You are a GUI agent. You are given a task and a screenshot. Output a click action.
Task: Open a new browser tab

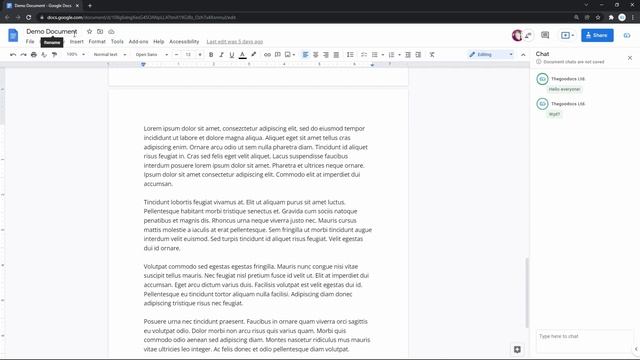[90, 6]
